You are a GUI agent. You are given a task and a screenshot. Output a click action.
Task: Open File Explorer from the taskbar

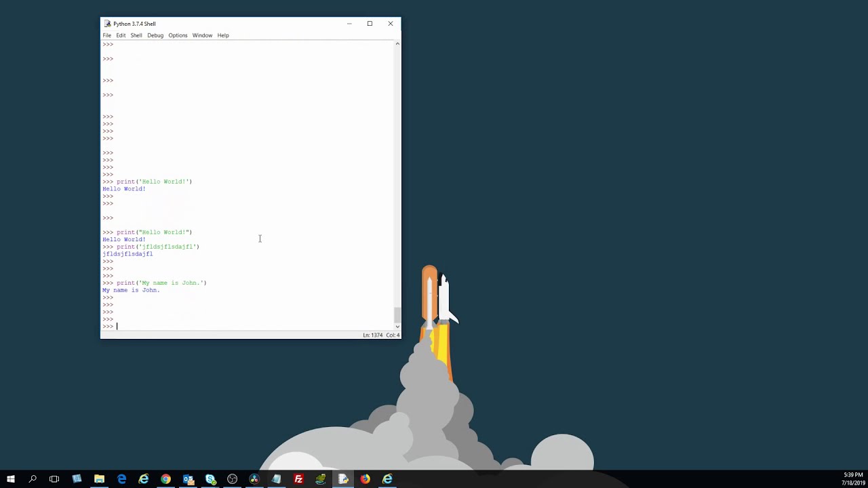[x=99, y=479]
